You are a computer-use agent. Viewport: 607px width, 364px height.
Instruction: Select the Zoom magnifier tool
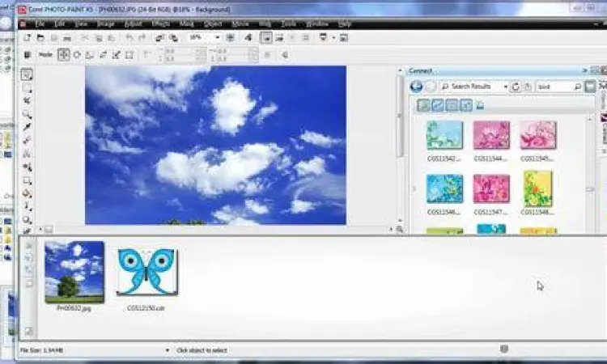click(x=27, y=114)
